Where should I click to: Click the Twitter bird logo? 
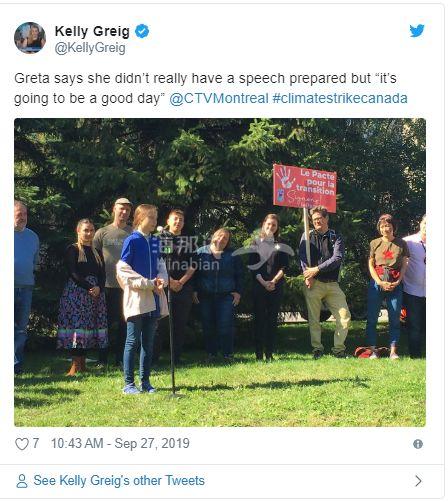click(x=417, y=31)
